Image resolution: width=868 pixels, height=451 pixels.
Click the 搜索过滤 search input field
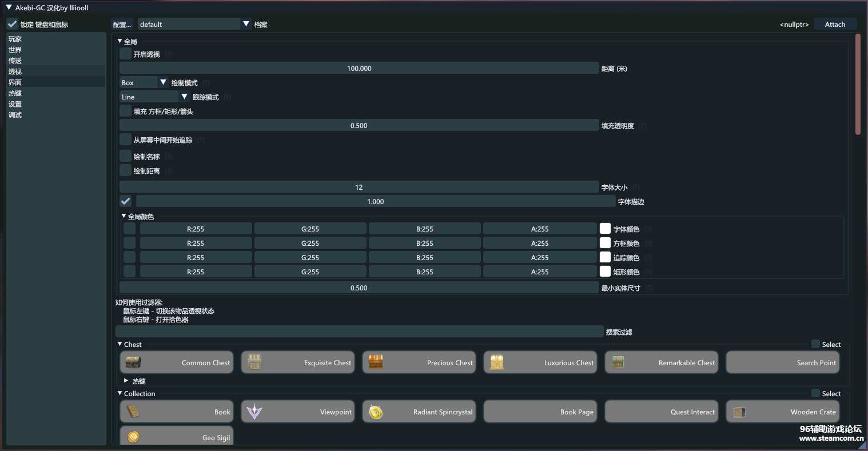[x=359, y=332]
